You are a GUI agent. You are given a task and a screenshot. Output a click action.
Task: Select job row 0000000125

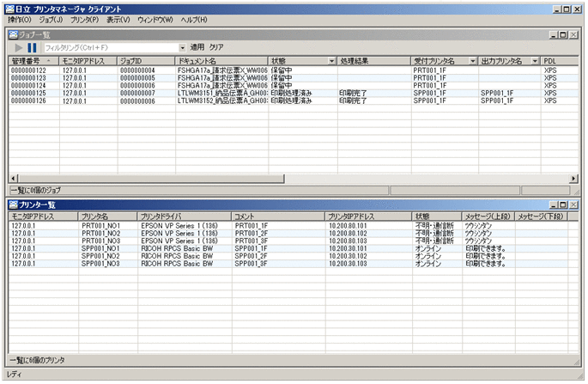(x=294, y=93)
